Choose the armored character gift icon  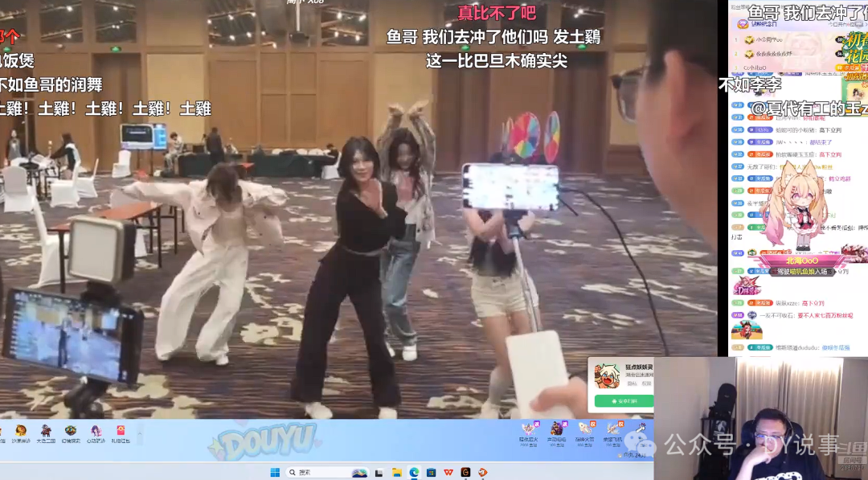click(557, 429)
